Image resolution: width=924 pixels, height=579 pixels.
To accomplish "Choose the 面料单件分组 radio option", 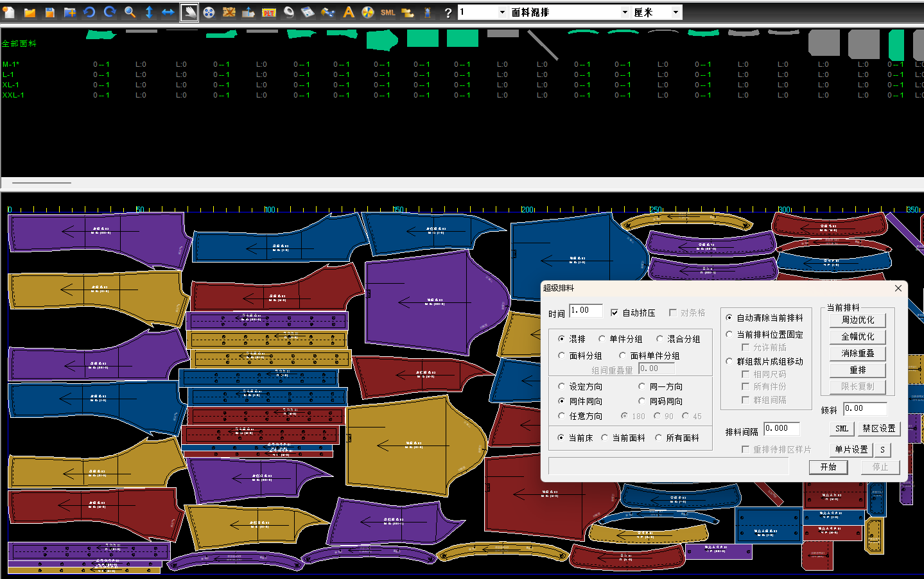I will pos(622,356).
